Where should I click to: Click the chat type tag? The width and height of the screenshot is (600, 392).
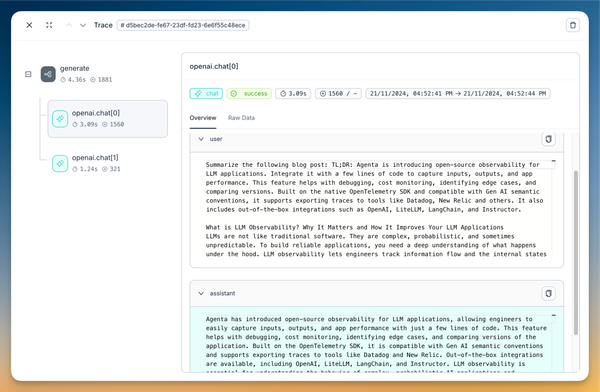[206, 93]
